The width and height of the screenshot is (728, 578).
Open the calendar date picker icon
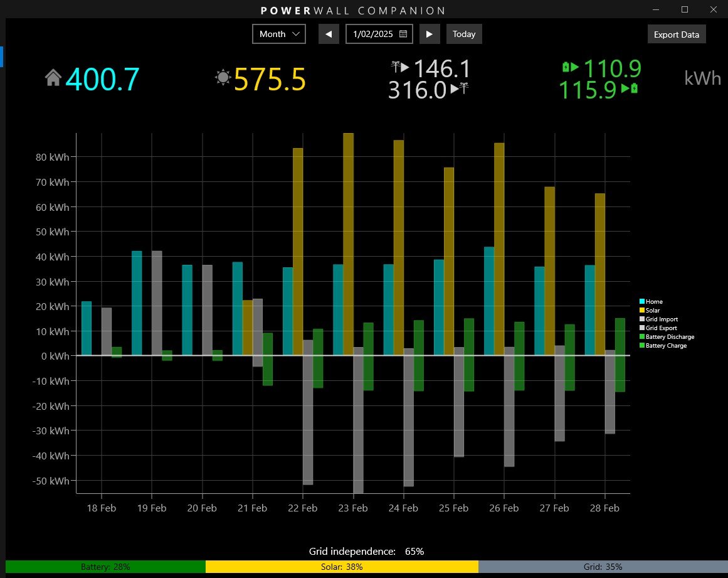[x=403, y=34]
